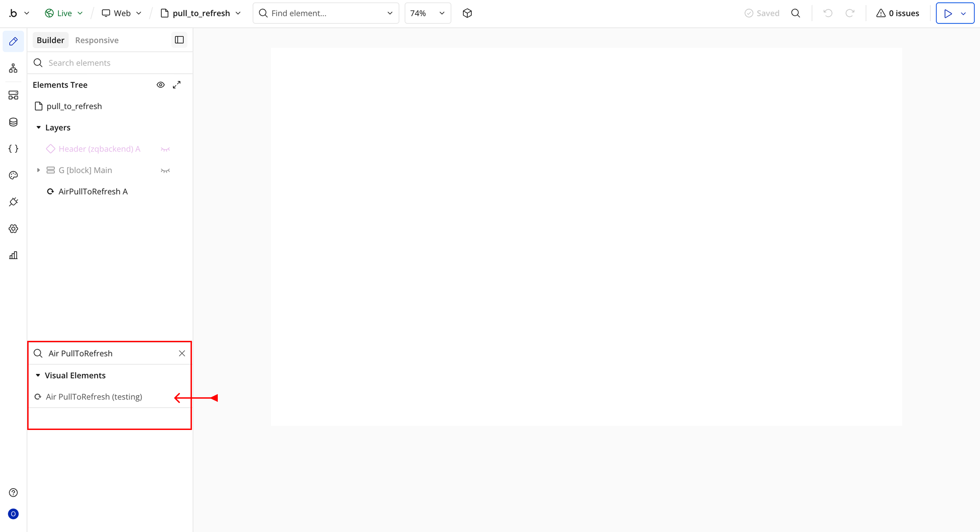Open the help question mark icon
Viewport: 980px width, 532px height.
[x=13, y=493]
